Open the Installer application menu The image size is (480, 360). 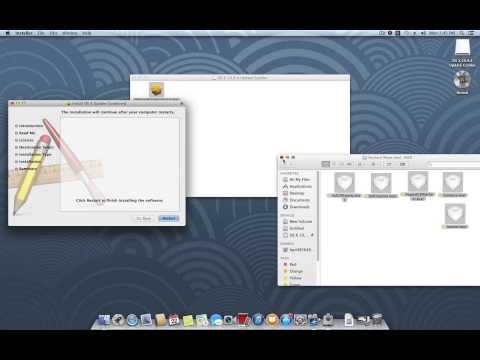click(24, 33)
